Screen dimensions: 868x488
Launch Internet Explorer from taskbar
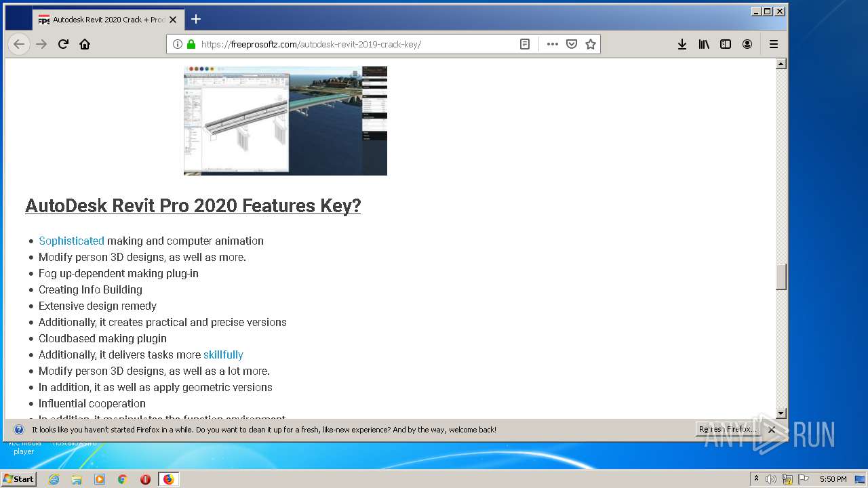pos(54,479)
